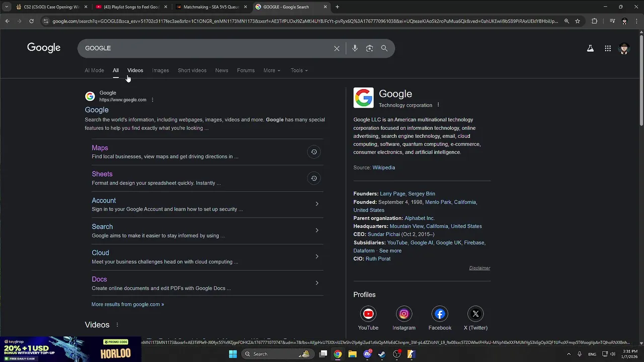Screen dimensions: 644x362
Task: Expand More search filters dropdown
Action: 272,70
